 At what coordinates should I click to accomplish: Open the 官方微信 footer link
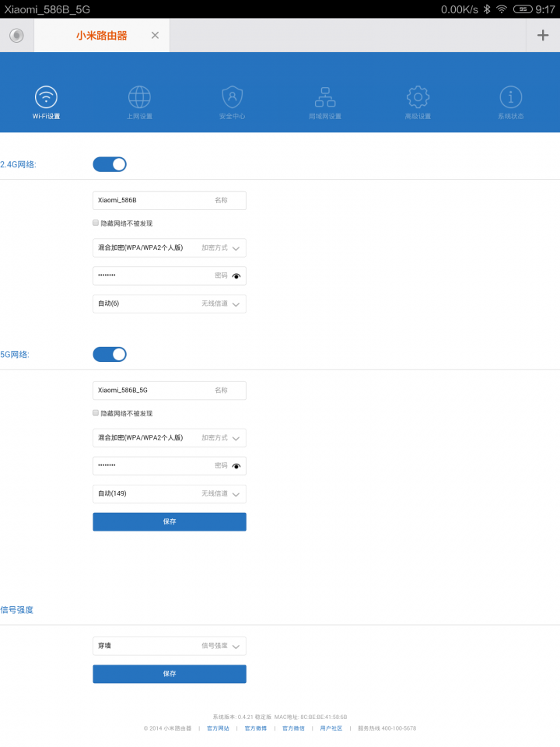point(293,728)
